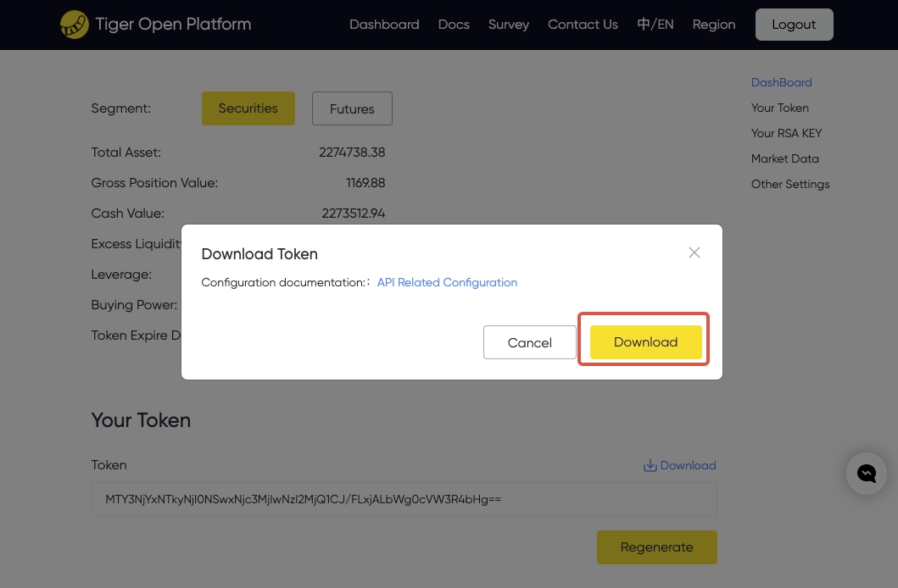Viewport: 898px width, 588px height.
Task: Select the Securities segment
Action: pyautogui.click(x=248, y=108)
